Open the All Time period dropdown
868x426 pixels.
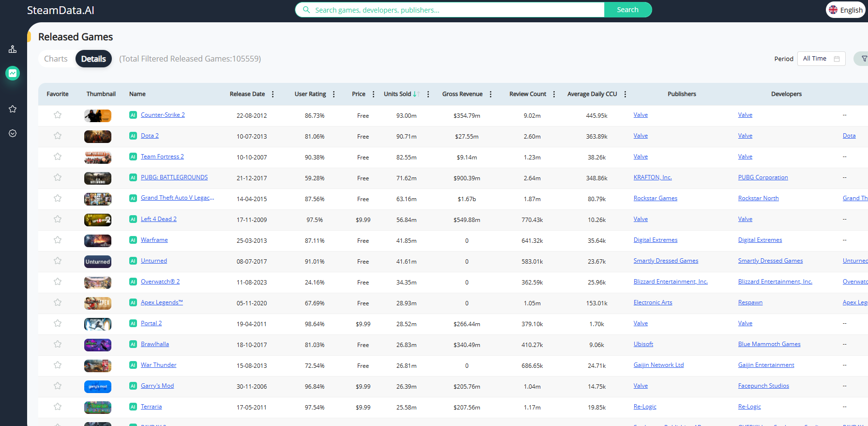pos(821,59)
